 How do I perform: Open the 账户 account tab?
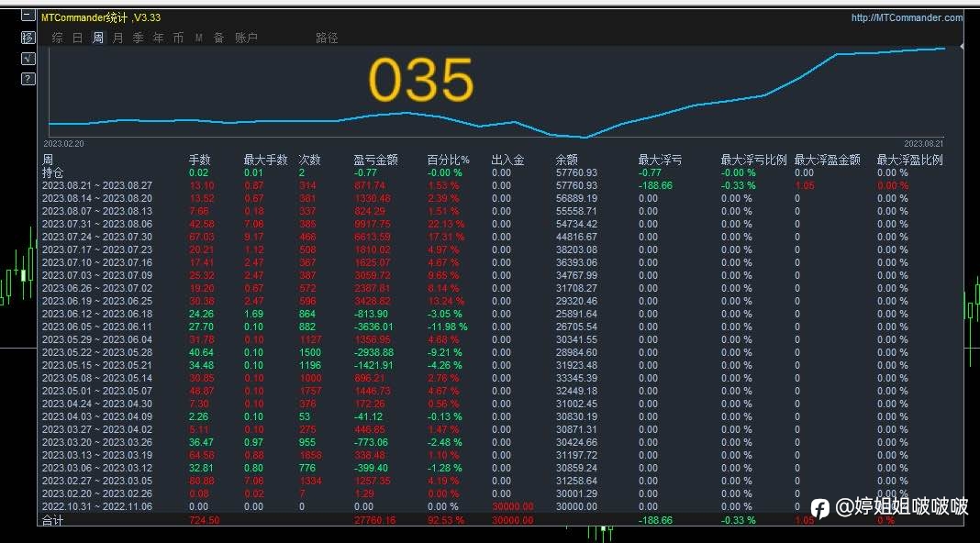(246, 39)
